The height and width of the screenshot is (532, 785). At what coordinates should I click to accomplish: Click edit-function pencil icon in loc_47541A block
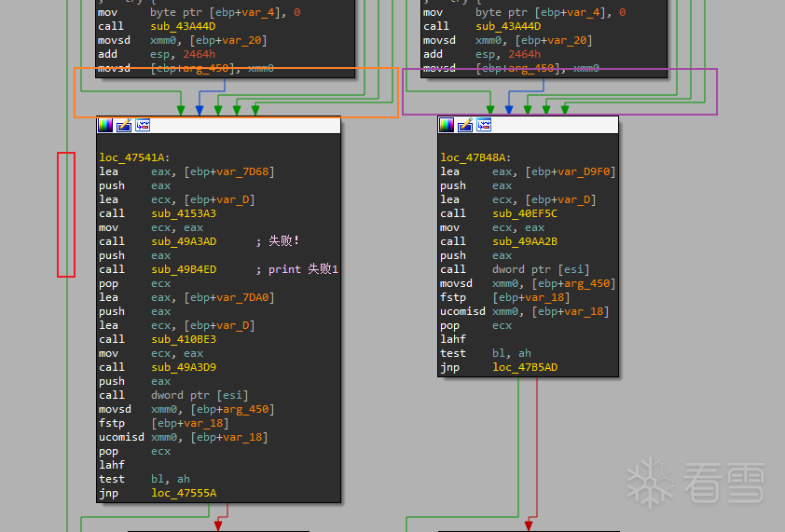[124, 125]
